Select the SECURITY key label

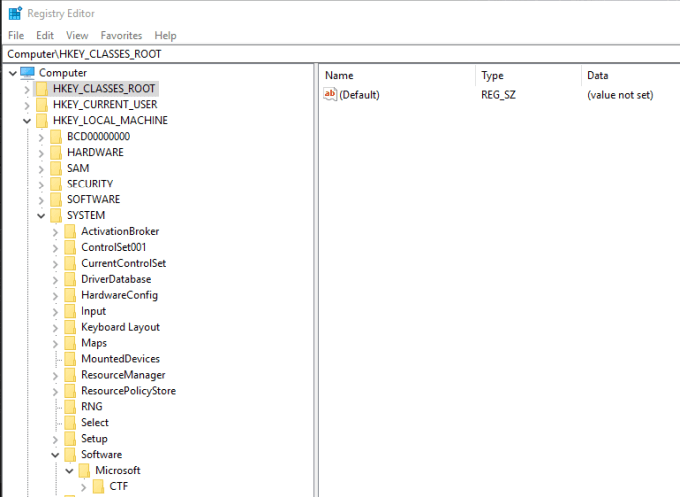[x=90, y=184]
